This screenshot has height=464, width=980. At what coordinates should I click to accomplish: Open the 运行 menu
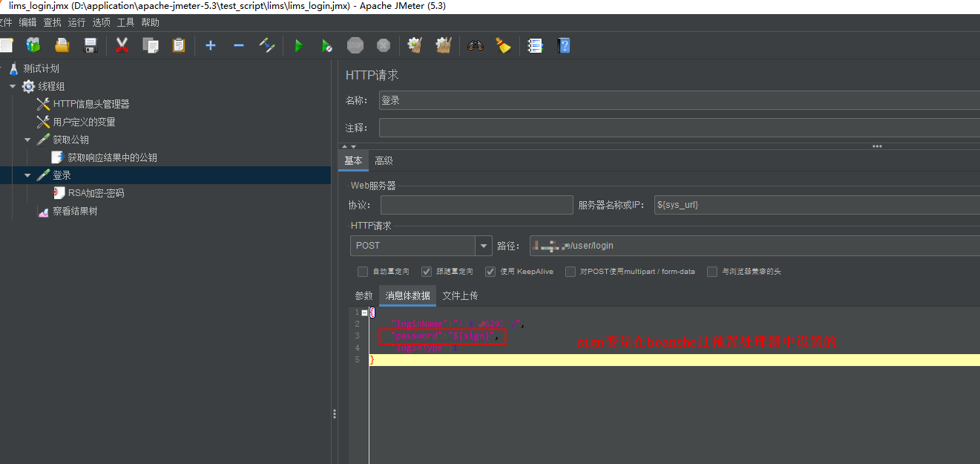(77, 23)
